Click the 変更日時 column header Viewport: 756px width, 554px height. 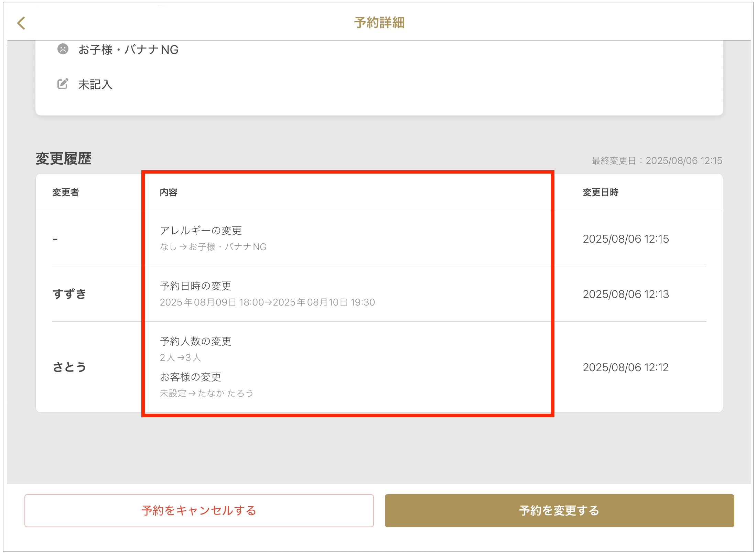(600, 192)
